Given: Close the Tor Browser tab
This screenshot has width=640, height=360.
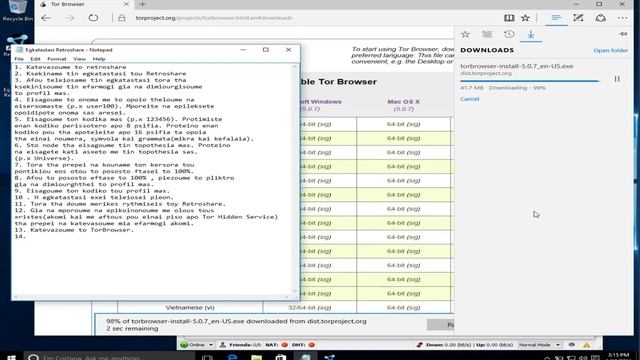Looking at the screenshot, I should coord(126,4).
